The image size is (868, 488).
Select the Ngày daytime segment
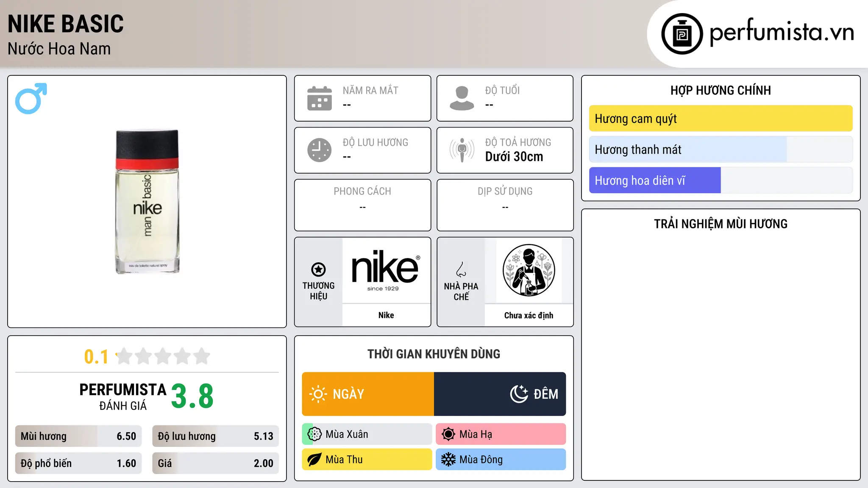click(368, 394)
